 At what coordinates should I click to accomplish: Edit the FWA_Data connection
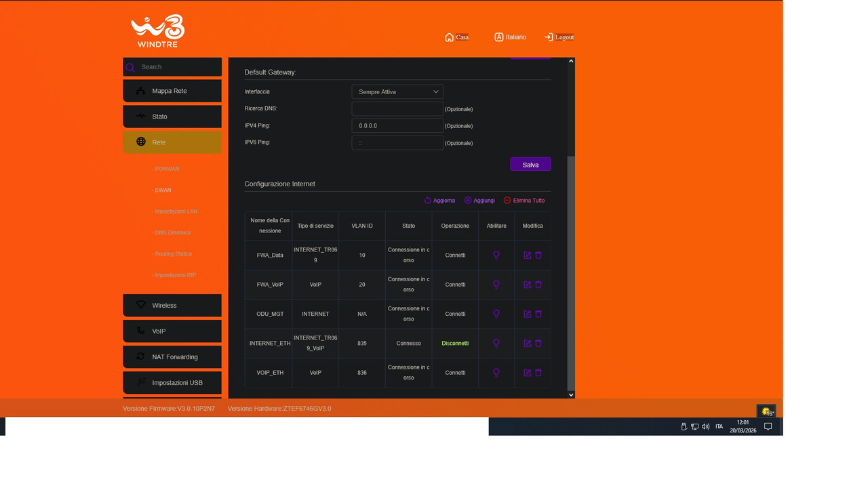(x=528, y=256)
